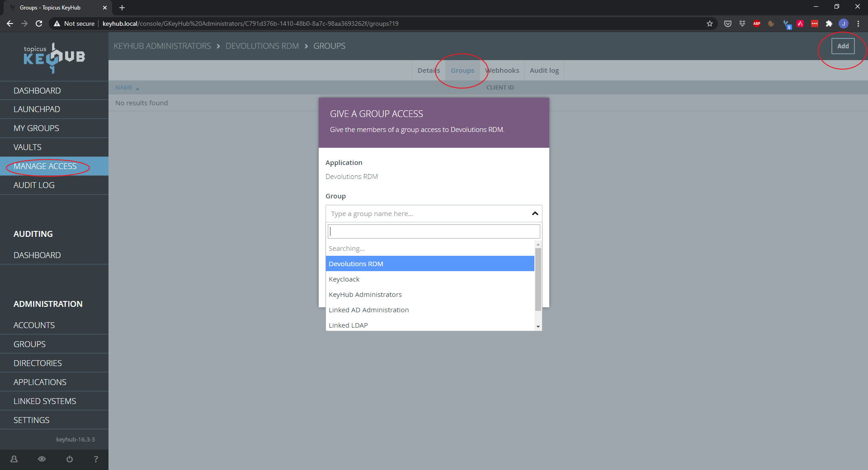Click KeyHub Administrators breadcrumb
This screenshot has width=868, height=470.
click(162, 46)
